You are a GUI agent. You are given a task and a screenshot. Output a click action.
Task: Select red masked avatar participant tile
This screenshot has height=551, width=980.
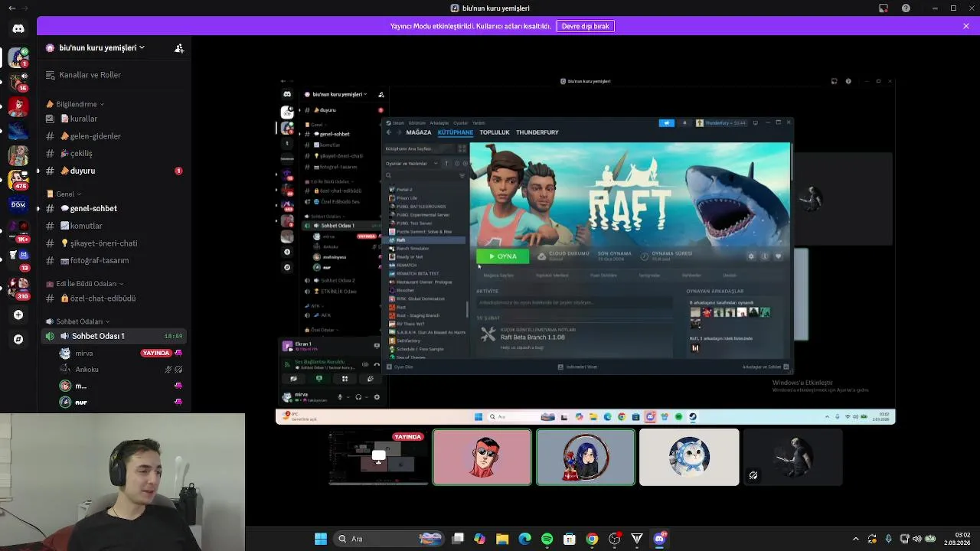coord(482,457)
